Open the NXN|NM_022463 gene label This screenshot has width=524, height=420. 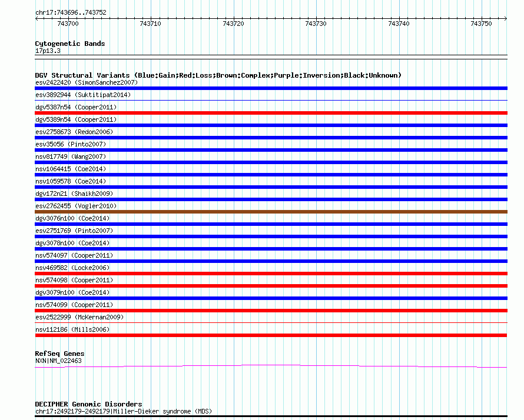pos(58,361)
